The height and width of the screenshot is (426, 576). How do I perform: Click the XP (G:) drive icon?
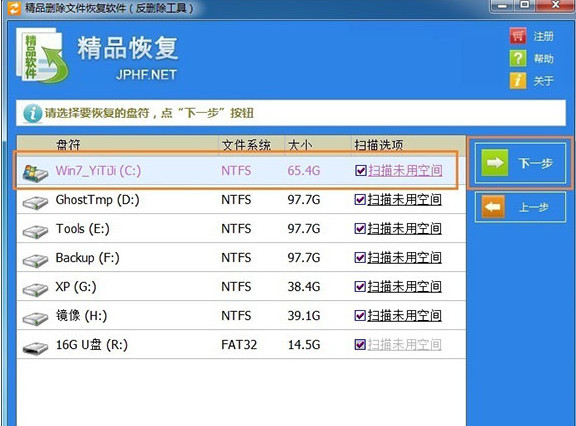[x=35, y=289]
